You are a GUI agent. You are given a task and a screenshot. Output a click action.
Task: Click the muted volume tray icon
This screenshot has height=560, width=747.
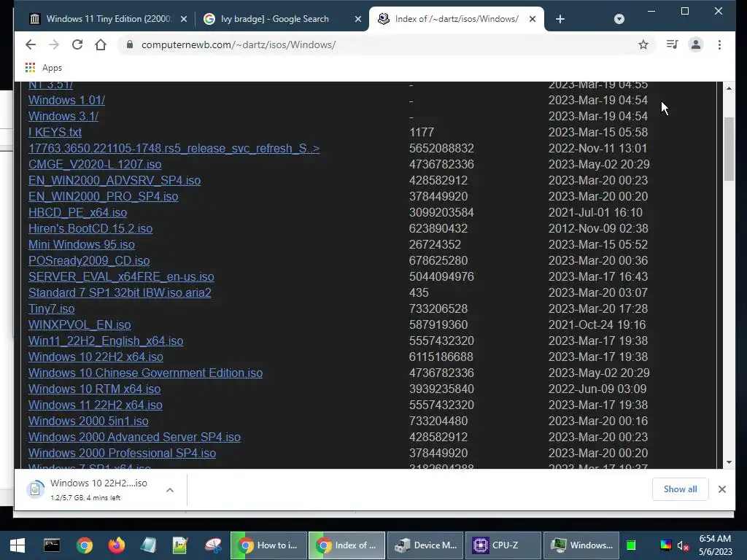(x=683, y=545)
